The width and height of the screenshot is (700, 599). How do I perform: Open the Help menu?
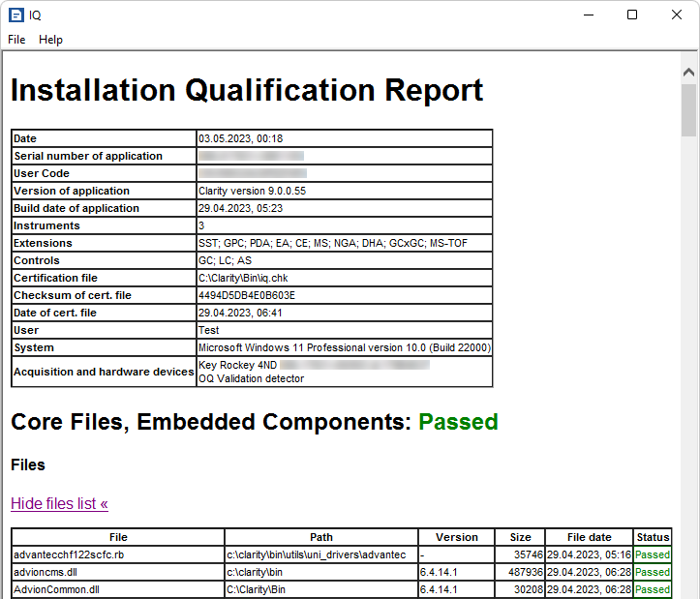[50, 40]
